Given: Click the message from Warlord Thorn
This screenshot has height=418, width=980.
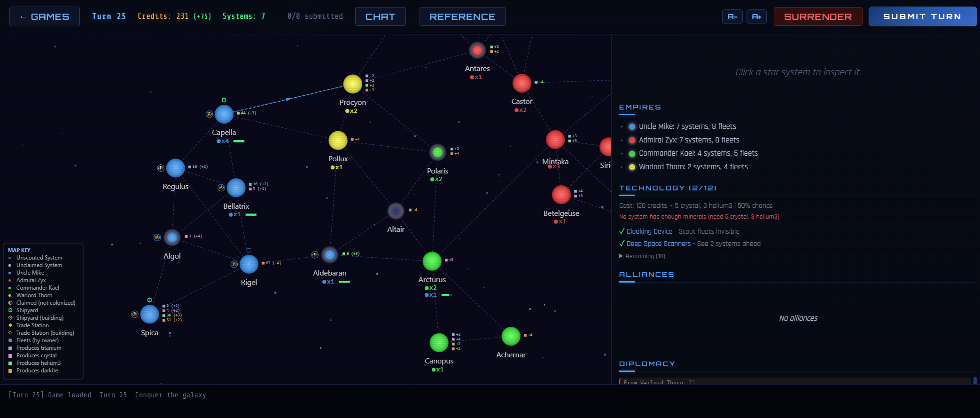Looking at the screenshot, I should click(x=795, y=381).
